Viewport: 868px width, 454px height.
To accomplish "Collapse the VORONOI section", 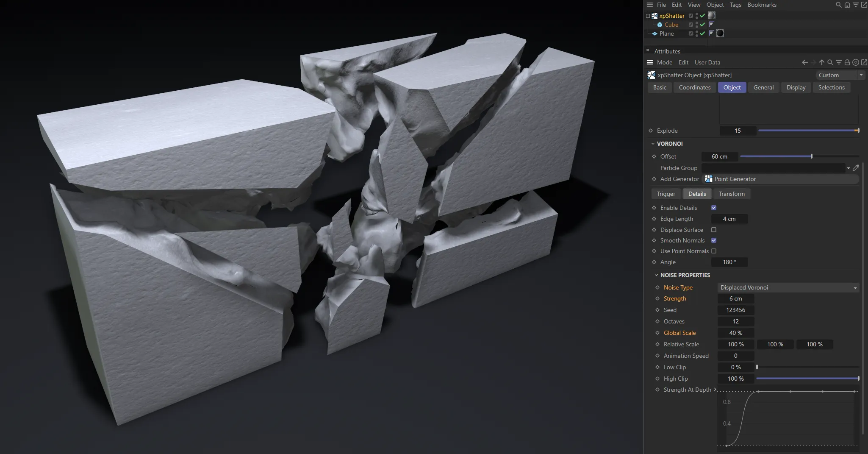I will coord(653,144).
